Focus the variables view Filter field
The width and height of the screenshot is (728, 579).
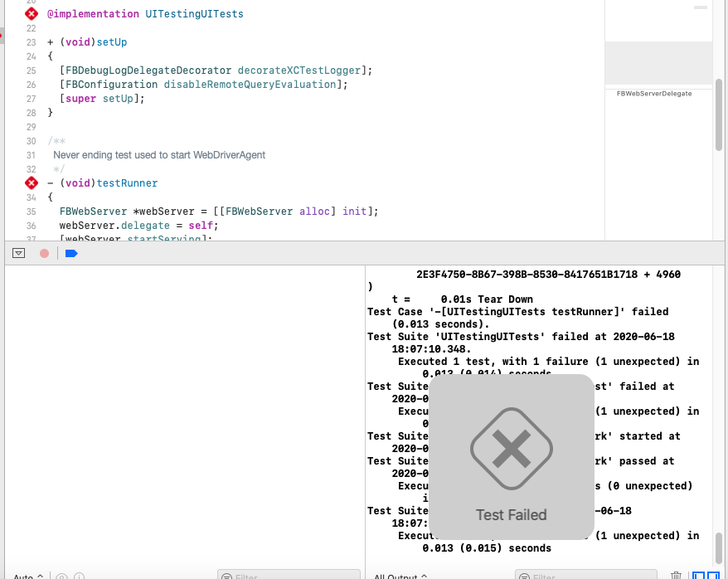point(289,575)
